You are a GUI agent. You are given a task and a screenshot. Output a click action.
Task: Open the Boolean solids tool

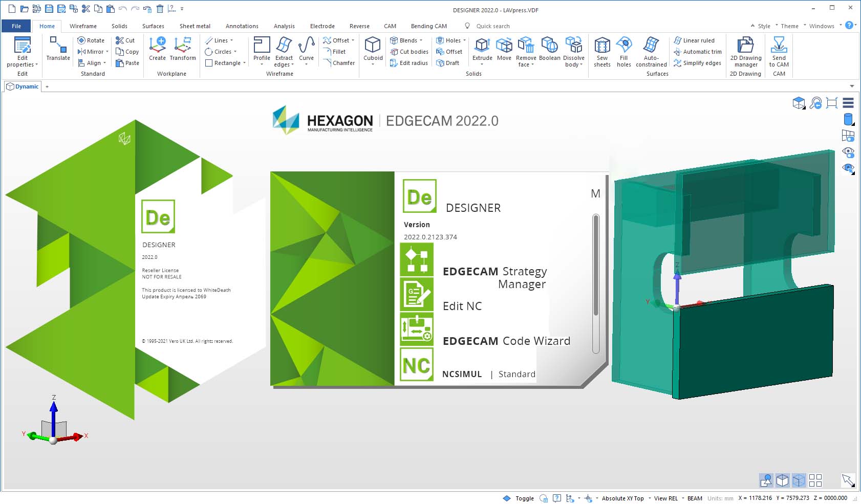tap(549, 49)
